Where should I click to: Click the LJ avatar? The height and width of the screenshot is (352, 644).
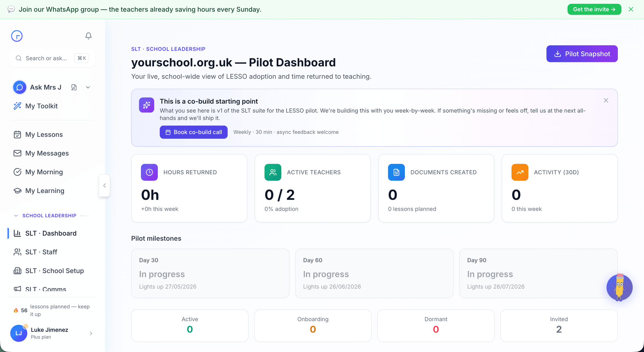[18, 333]
